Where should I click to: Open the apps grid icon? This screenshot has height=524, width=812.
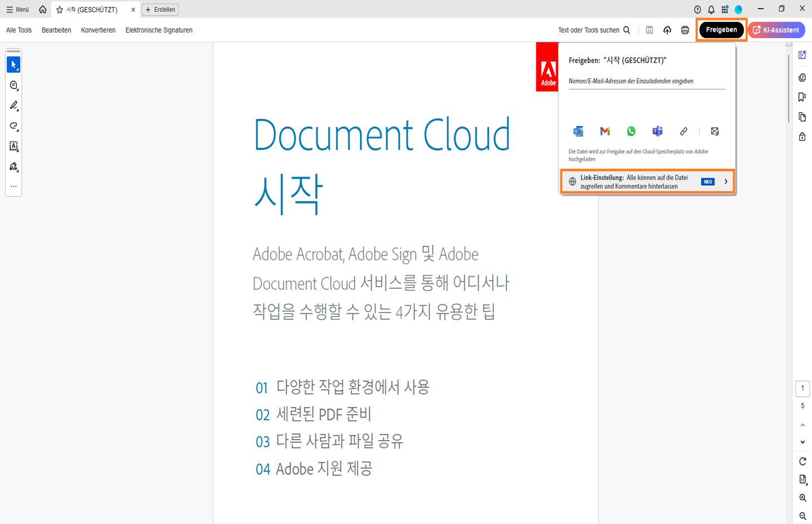click(725, 10)
